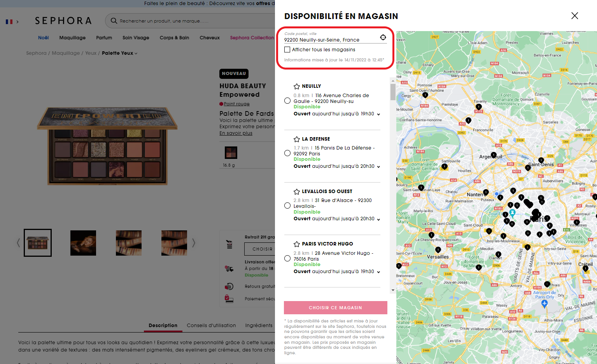Click the delivery truck icon
The width and height of the screenshot is (597, 364).
229,268
